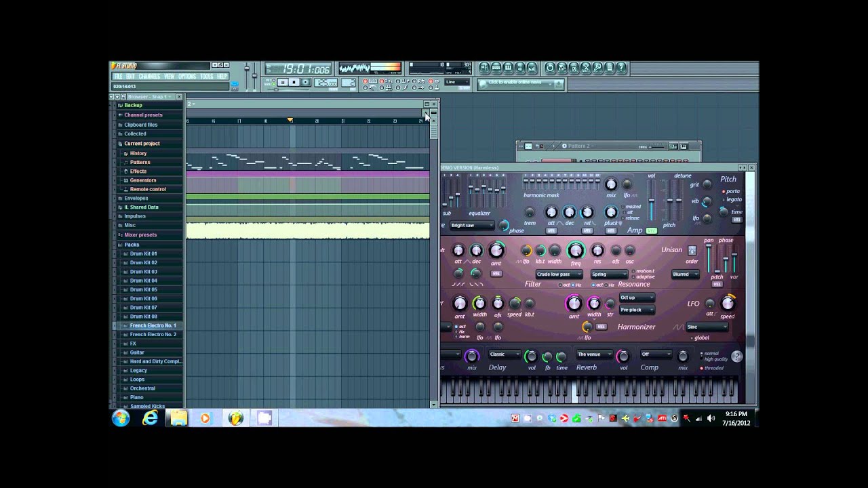Enable the legato option under Pitch
This screenshot has width=868, height=488.
click(x=732, y=200)
